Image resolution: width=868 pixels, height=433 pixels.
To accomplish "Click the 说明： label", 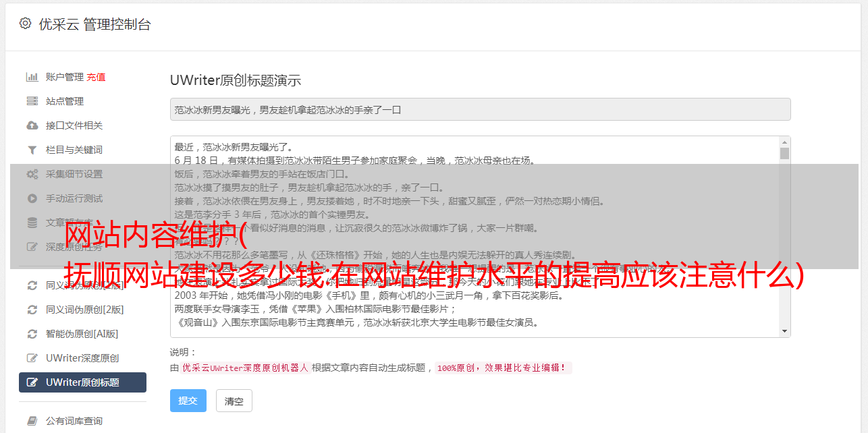I will point(183,352).
